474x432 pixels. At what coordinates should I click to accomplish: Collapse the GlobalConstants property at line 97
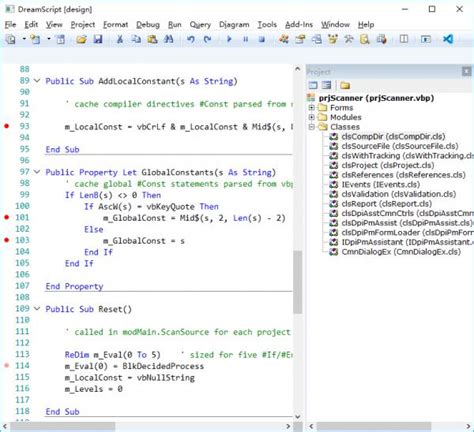pyautogui.click(x=37, y=172)
